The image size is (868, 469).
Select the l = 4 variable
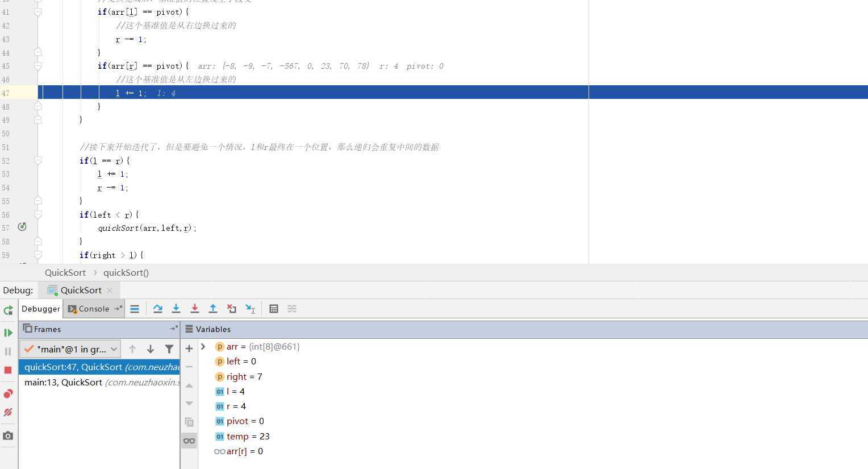pyautogui.click(x=230, y=391)
